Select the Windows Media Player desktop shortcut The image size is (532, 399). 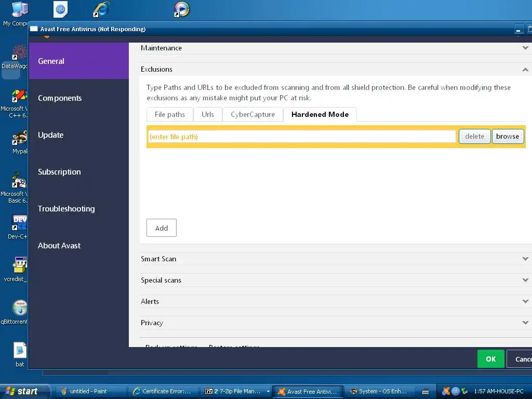182,9
